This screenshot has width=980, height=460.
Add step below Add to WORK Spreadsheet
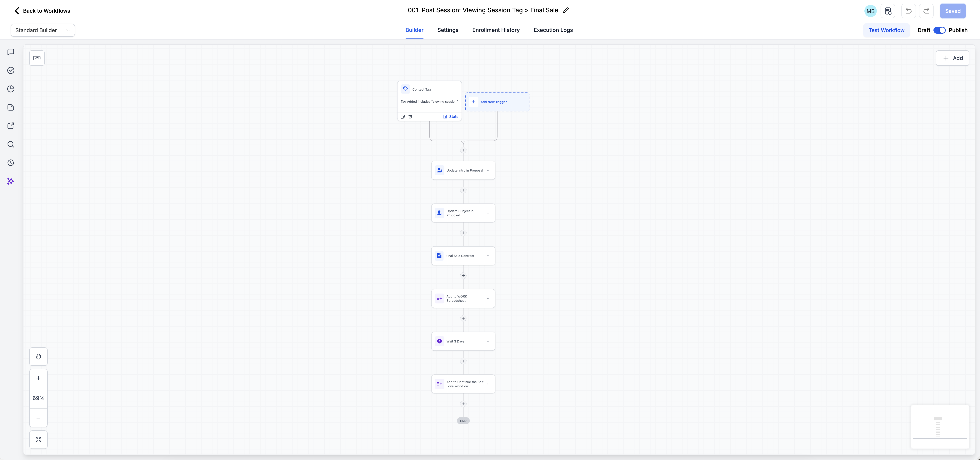pos(463,318)
